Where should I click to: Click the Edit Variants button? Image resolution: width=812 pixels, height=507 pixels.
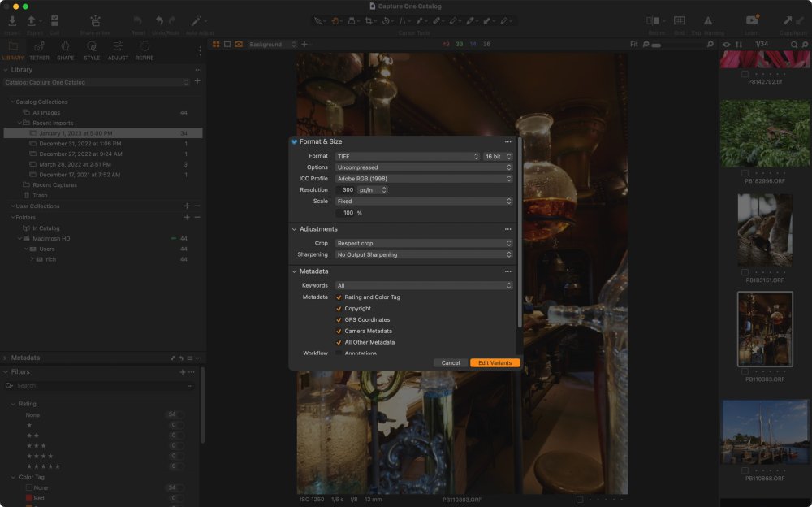495,363
